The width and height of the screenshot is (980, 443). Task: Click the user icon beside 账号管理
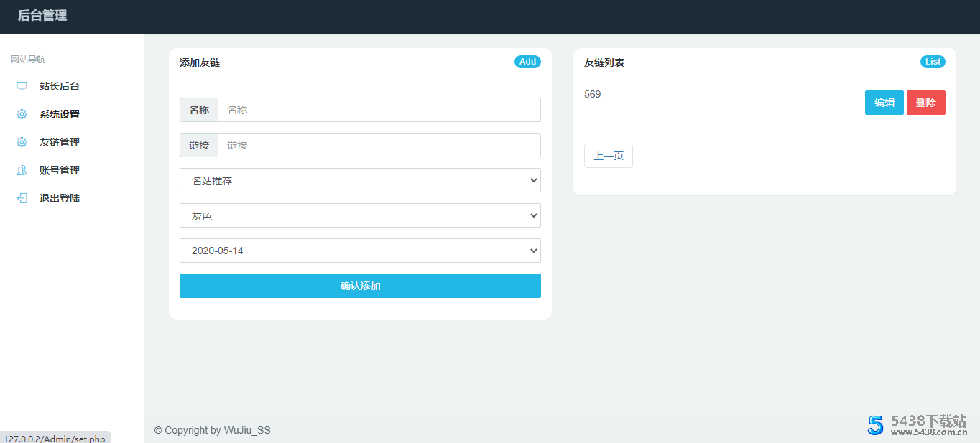coord(22,170)
